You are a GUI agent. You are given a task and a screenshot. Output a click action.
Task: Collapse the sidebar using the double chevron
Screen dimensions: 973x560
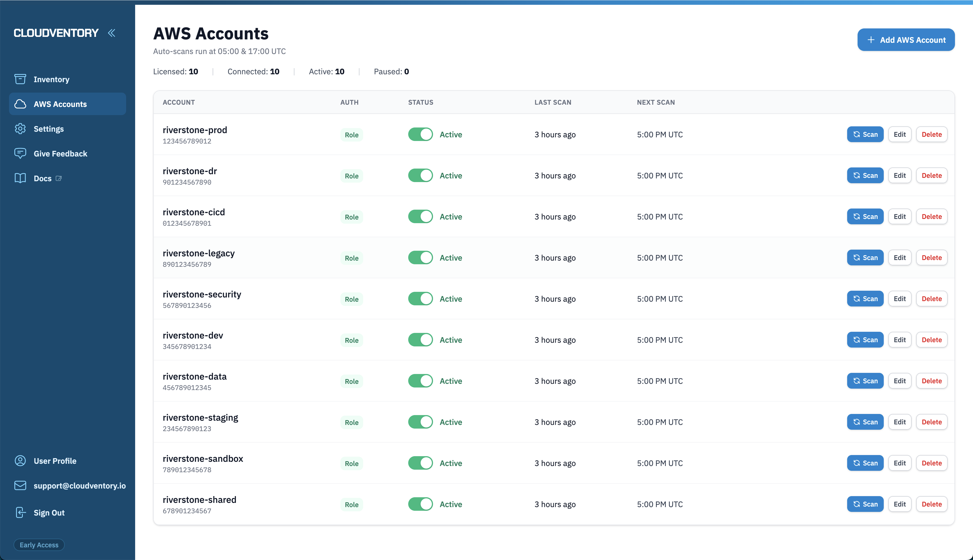[112, 33]
